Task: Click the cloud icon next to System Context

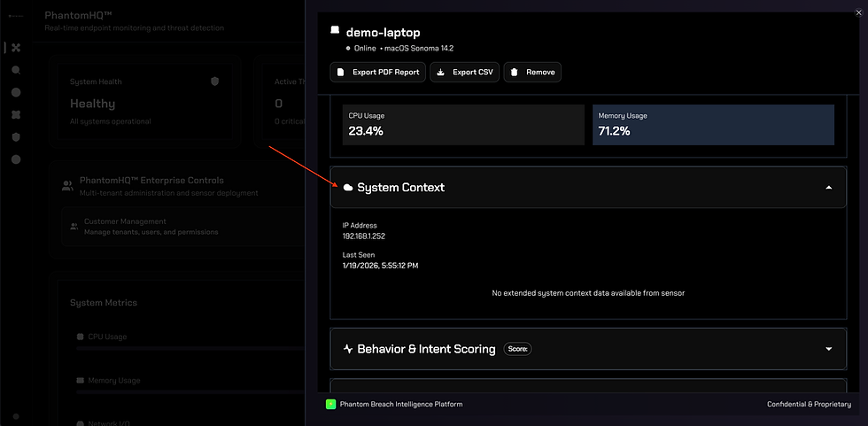Action: pyautogui.click(x=348, y=188)
